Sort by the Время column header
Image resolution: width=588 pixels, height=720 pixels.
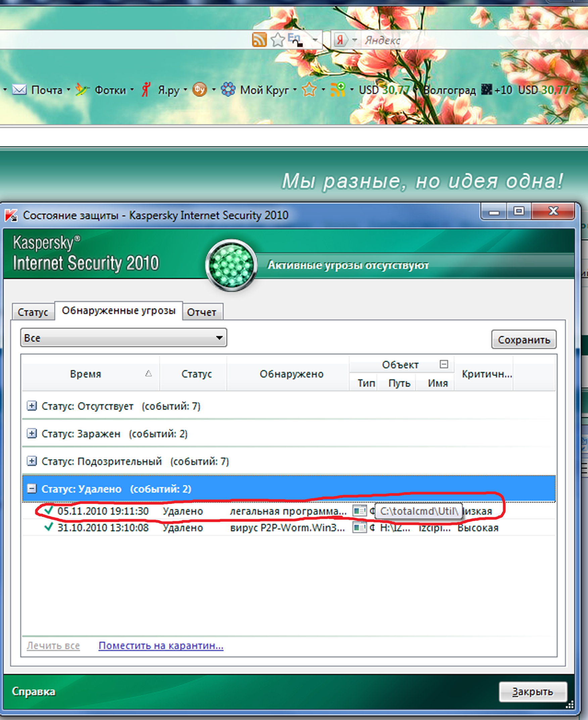pos(90,374)
